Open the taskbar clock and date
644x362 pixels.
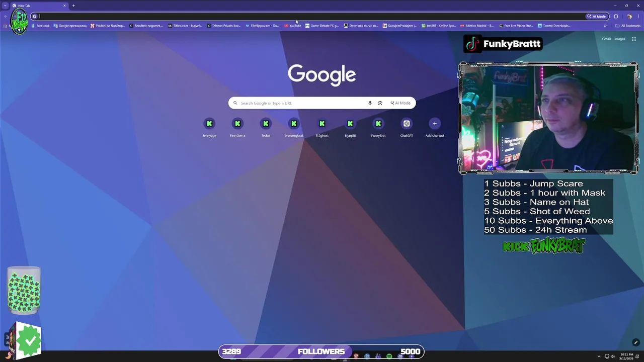point(626,356)
